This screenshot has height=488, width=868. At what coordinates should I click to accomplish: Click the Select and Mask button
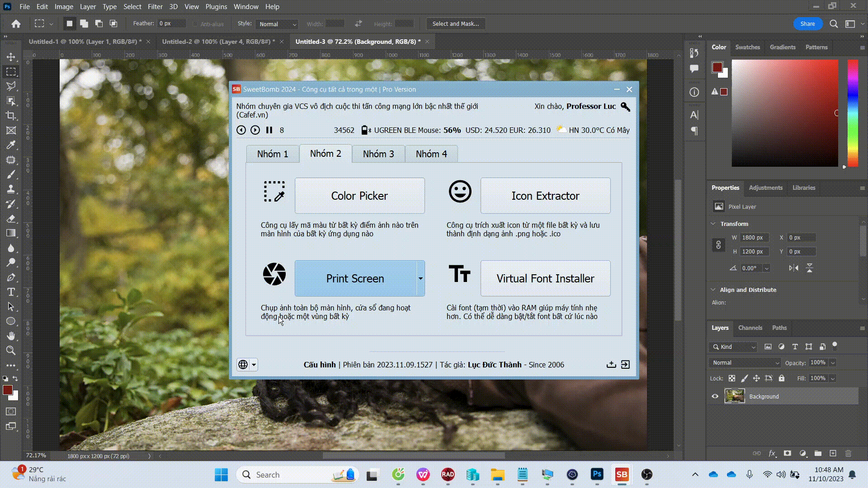pyautogui.click(x=455, y=23)
